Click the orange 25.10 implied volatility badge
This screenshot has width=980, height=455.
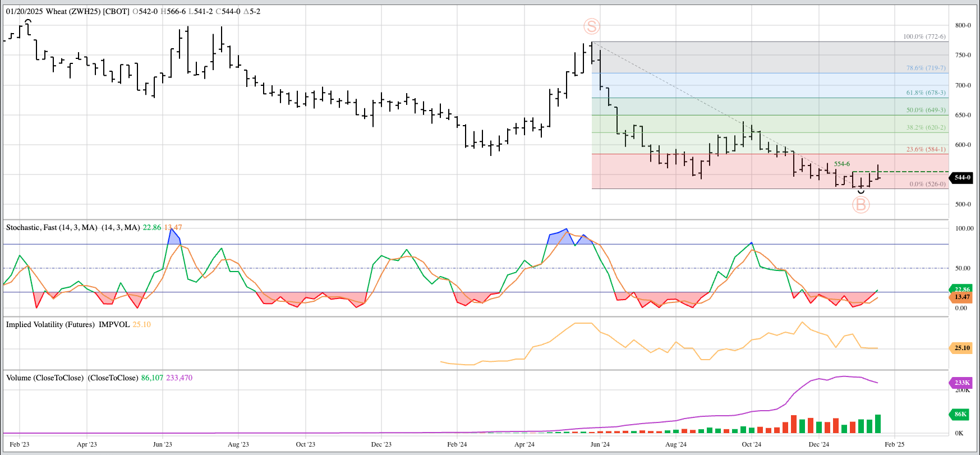pos(962,348)
